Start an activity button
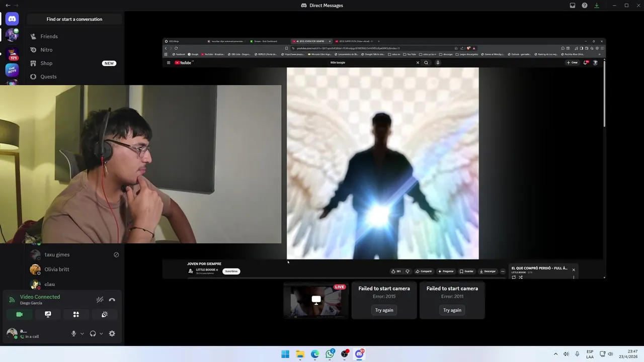 pyautogui.click(x=76, y=314)
